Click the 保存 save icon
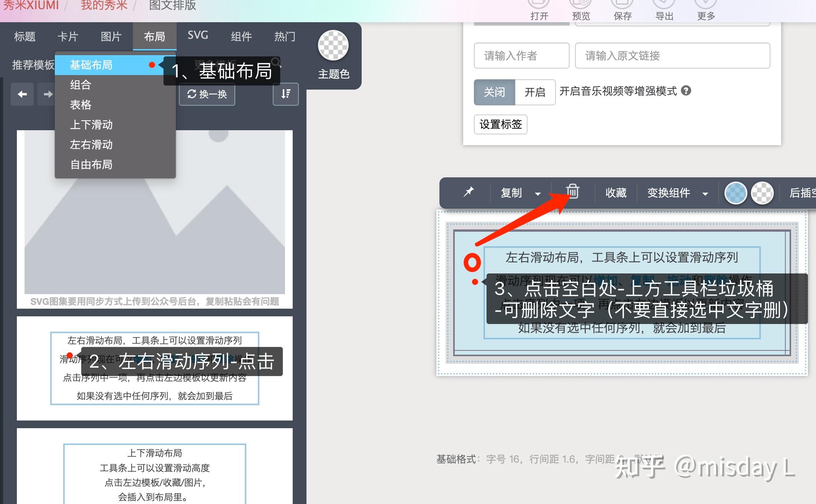The width and height of the screenshot is (816, 504). coord(623,4)
